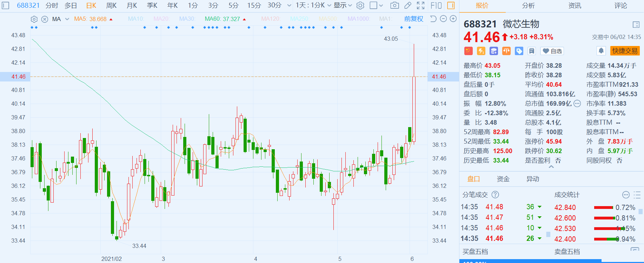644x263 pixels.
Task: Open the 前复权 adjustment selector
Action: click(x=414, y=19)
